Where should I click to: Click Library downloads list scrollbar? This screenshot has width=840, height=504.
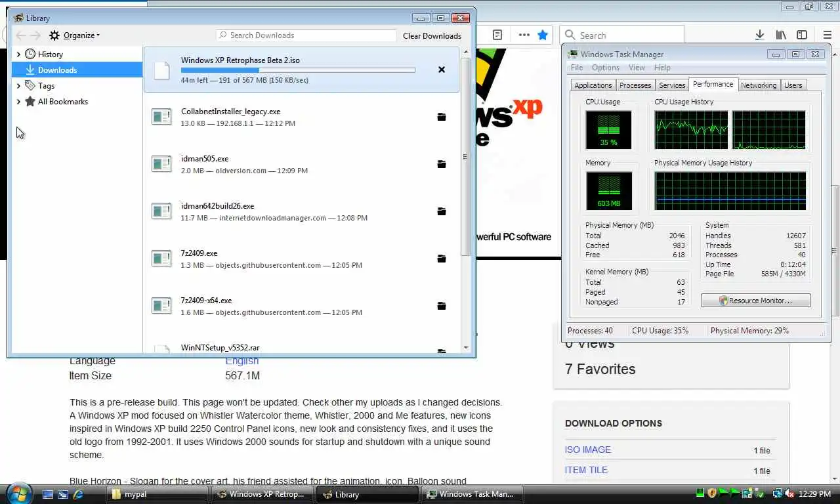[465, 156]
